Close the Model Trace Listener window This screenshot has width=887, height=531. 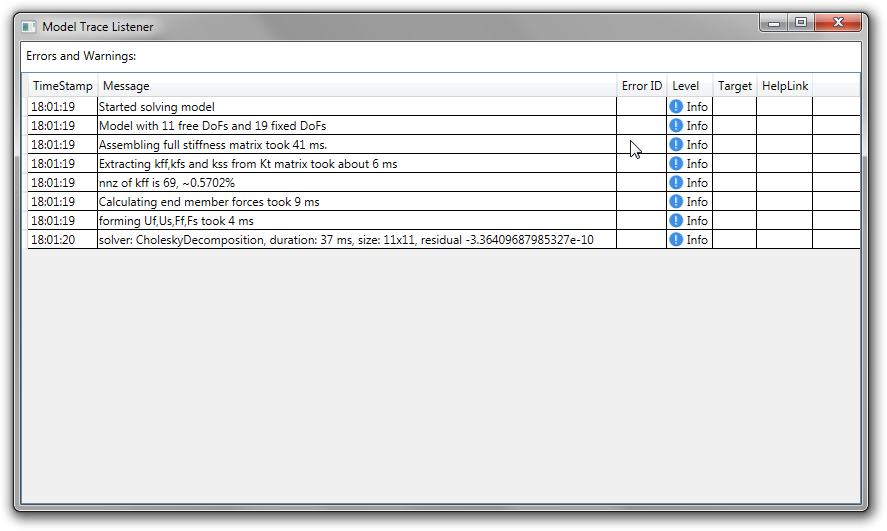[x=838, y=23]
